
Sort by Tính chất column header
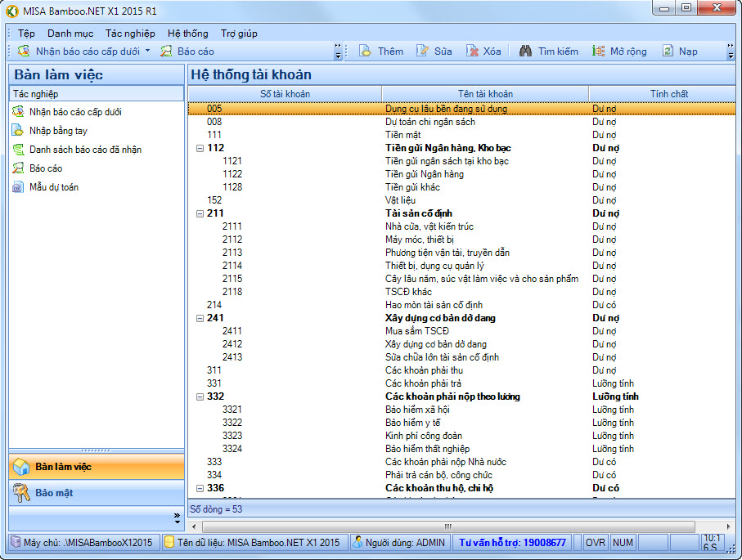tap(663, 94)
